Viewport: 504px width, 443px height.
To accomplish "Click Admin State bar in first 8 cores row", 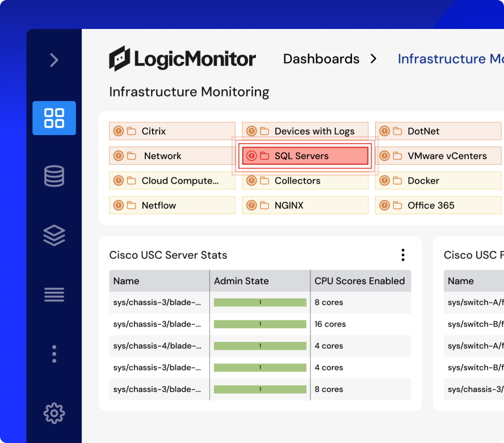I will pos(260,302).
